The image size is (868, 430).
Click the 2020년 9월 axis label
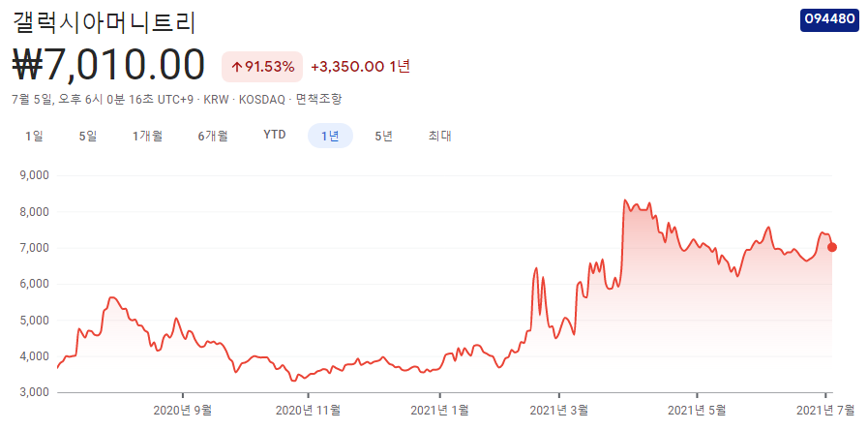click(x=182, y=411)
